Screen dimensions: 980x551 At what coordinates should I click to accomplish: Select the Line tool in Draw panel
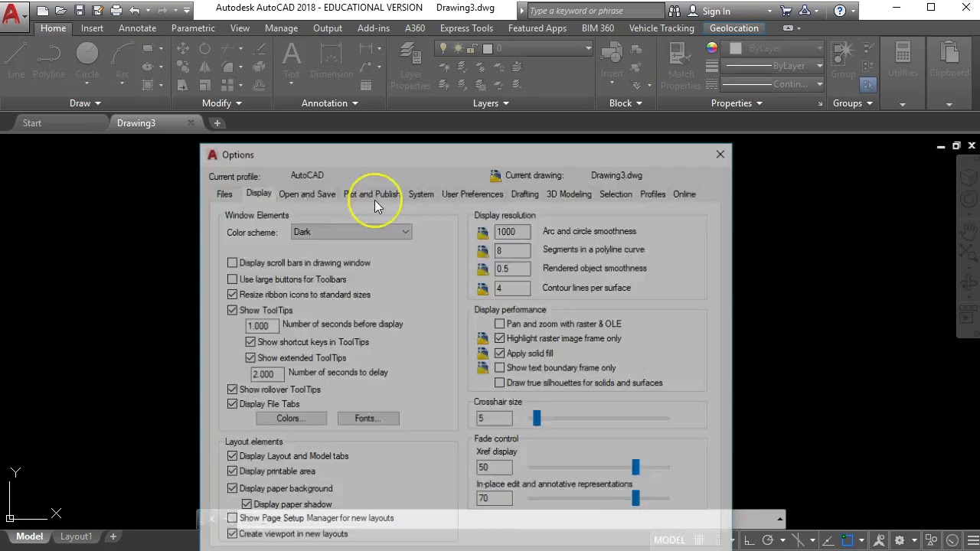[15, 61]
